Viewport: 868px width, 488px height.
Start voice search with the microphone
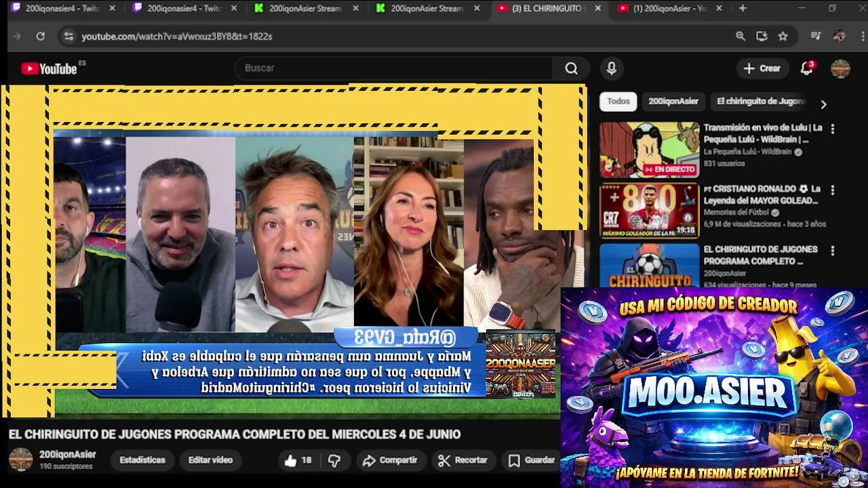(612, 68)
